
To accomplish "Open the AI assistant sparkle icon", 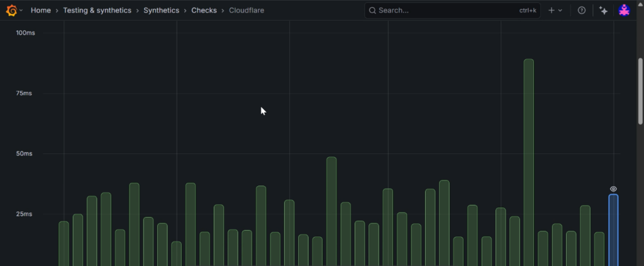I will coord(604,10).
